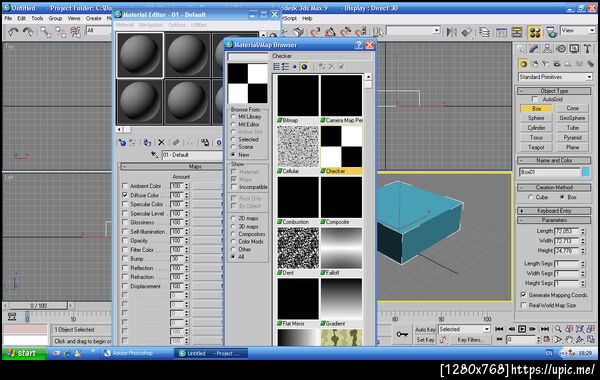This screenshot has width=600, height=380.
Task: Enable Real-World Map Size checkbox
Action: pos(523,305)
